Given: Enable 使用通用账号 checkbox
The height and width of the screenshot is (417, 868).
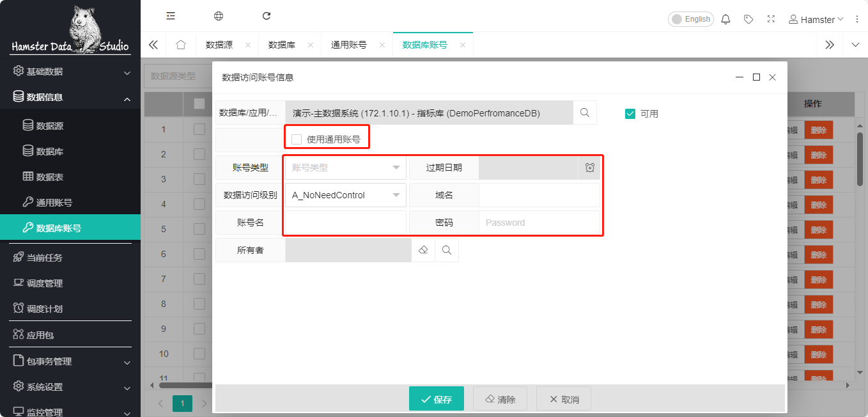Looking at the screenshot, I should [297, 139].
